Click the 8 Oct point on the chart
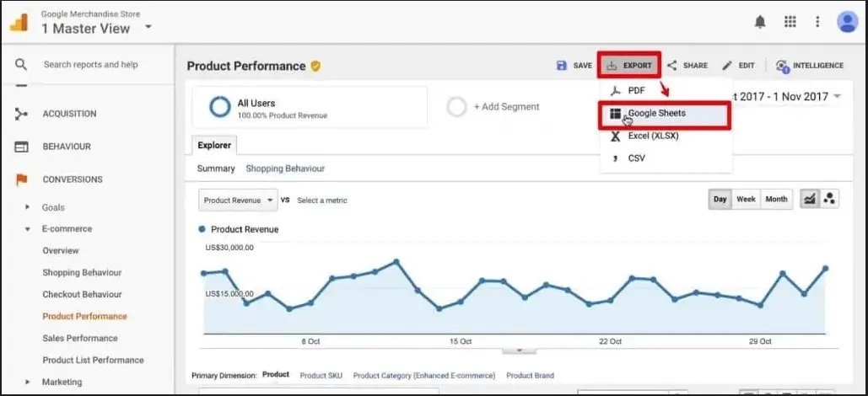Screen dimensions: 868x396 (310, 302)
